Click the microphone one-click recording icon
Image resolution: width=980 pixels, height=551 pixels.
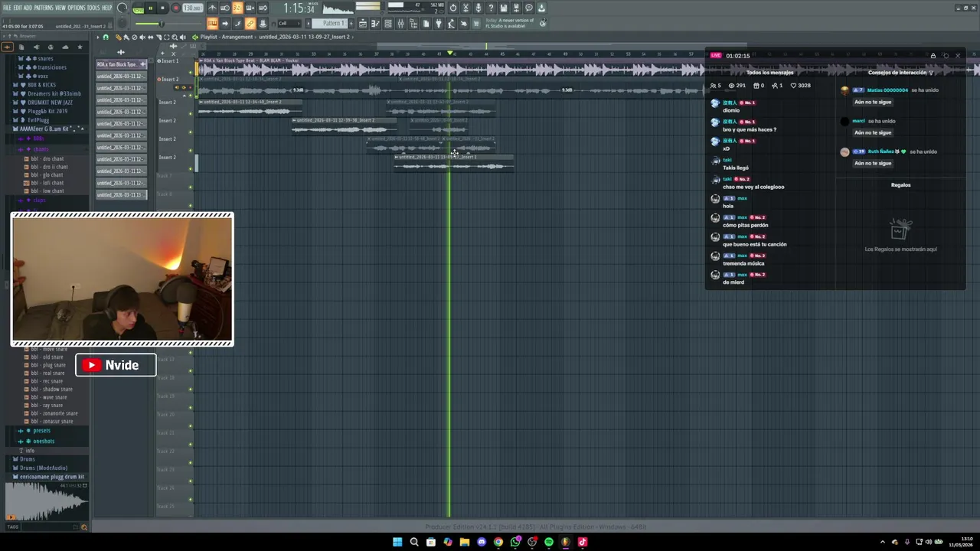[x=479, y=8]
